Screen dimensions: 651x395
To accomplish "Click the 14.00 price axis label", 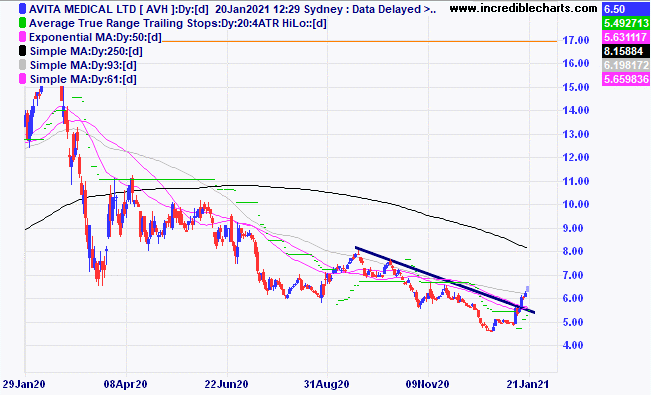I will 576,110.
